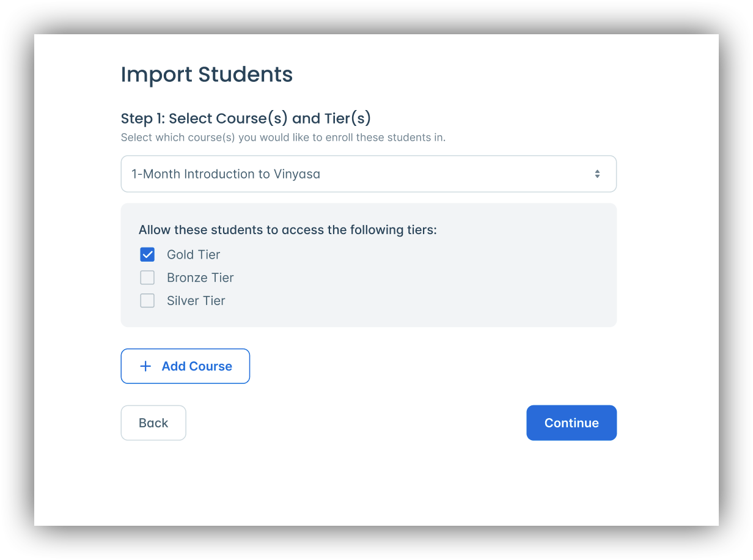Select the Gold Tier label text
The height and width of the screenshot is (560, 753).
(193, 254)
